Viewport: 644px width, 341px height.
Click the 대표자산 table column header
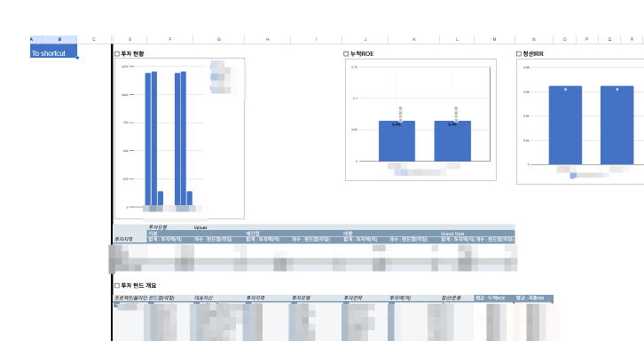click(203, 297)
